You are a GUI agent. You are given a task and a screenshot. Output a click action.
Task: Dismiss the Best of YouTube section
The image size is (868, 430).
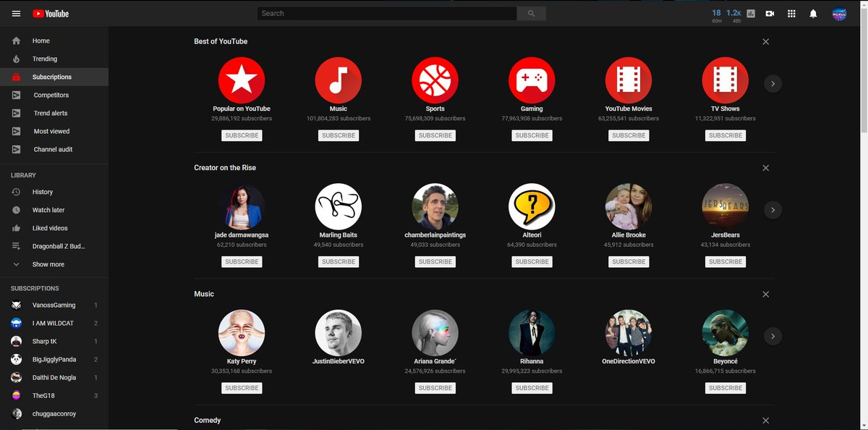point(766,41)
